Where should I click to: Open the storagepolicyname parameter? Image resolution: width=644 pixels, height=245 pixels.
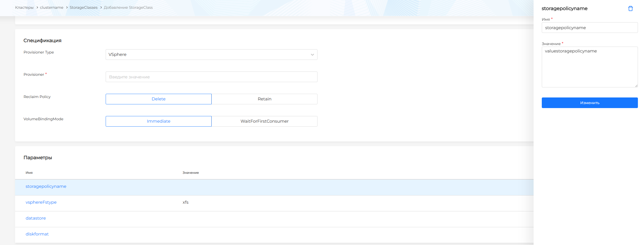[46, 186]
